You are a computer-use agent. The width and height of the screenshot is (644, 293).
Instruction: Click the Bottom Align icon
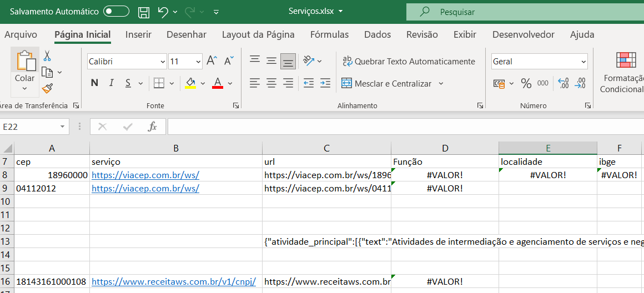pos(288,62)
